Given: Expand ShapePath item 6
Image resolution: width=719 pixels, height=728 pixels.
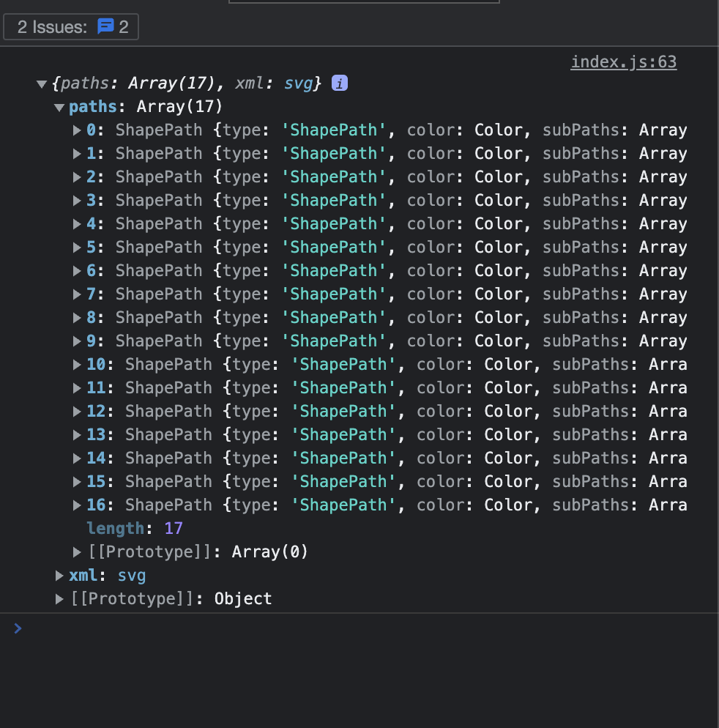Looking at the screenshot, I should (x=77, y=271).
